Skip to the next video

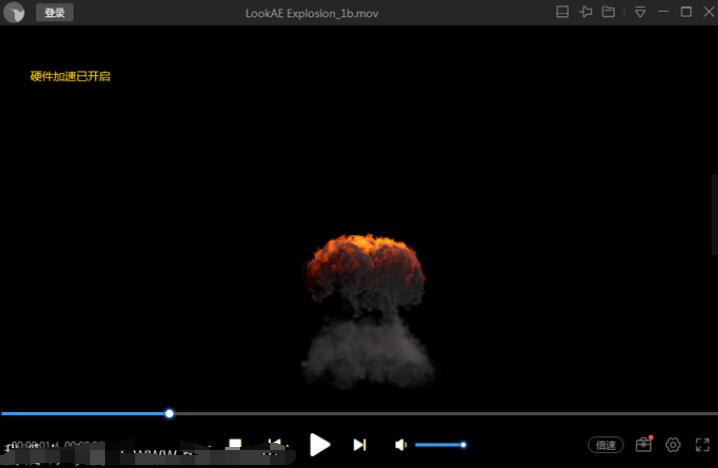(360, 445)
